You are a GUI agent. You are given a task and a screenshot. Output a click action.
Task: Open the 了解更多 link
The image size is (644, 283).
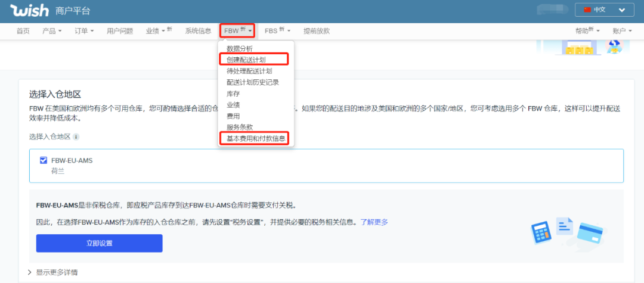tap(374, 222)
